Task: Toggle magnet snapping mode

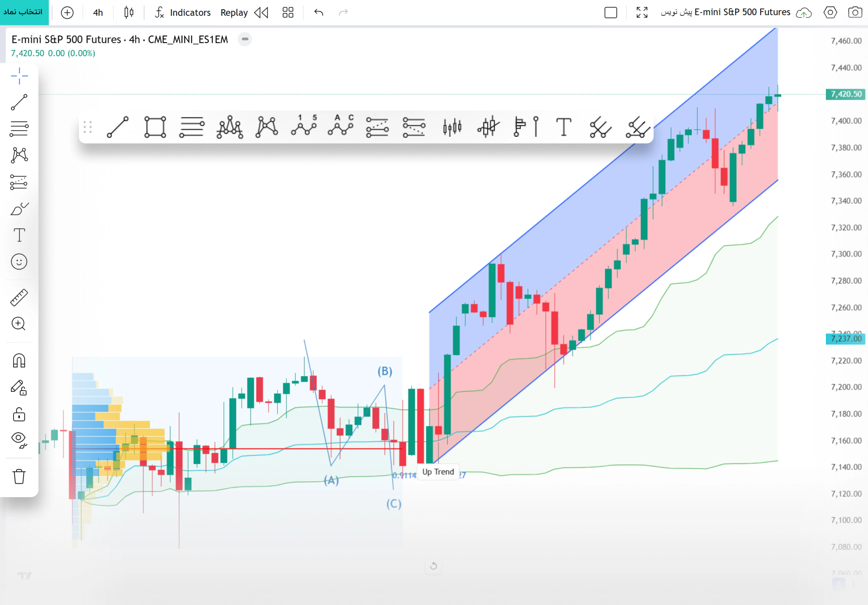Action: pyautogui.click(x=19, y=361)
